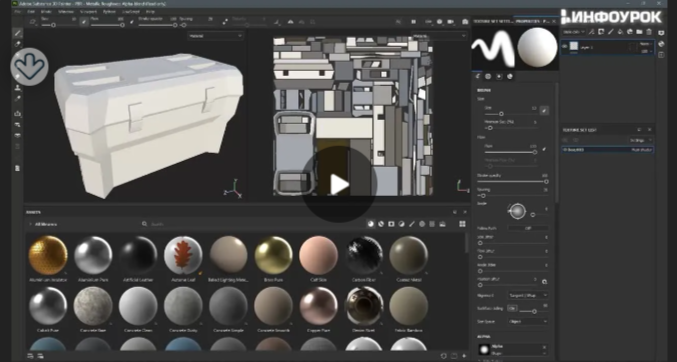Filter assets by Brushes icon
677x362 pixels.
pyautogui.click(x=412, y=224)
